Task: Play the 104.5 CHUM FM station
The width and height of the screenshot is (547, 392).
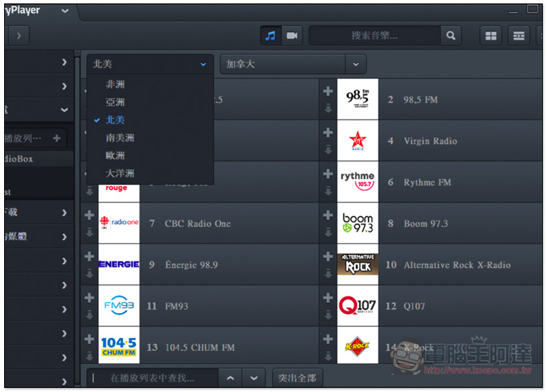Action: [200, 348]
